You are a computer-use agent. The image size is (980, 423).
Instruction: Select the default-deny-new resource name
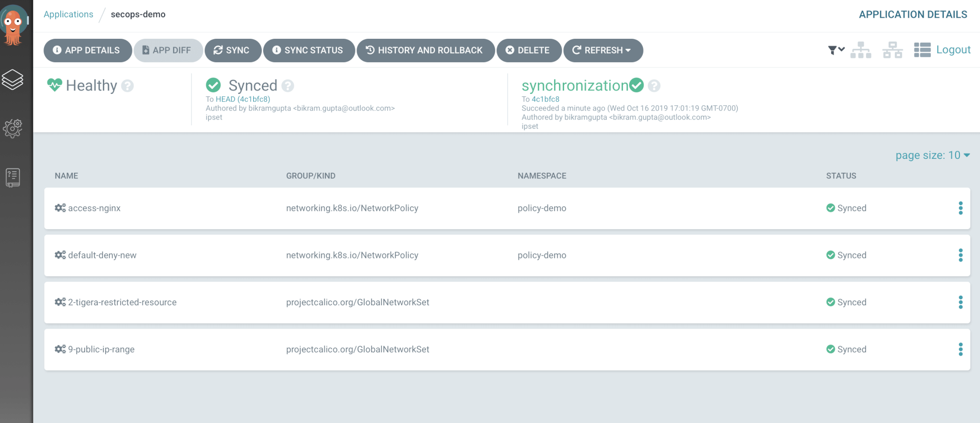coord(102,255)
